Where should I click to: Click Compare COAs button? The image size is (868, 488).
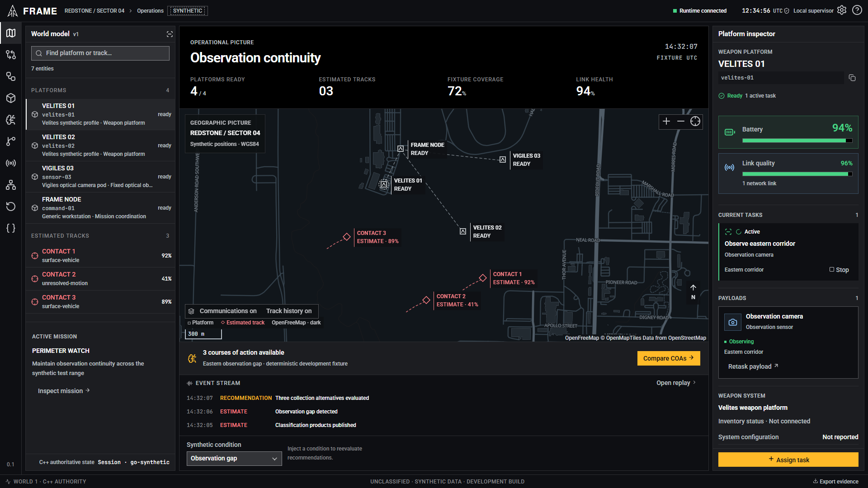[669, 358]
